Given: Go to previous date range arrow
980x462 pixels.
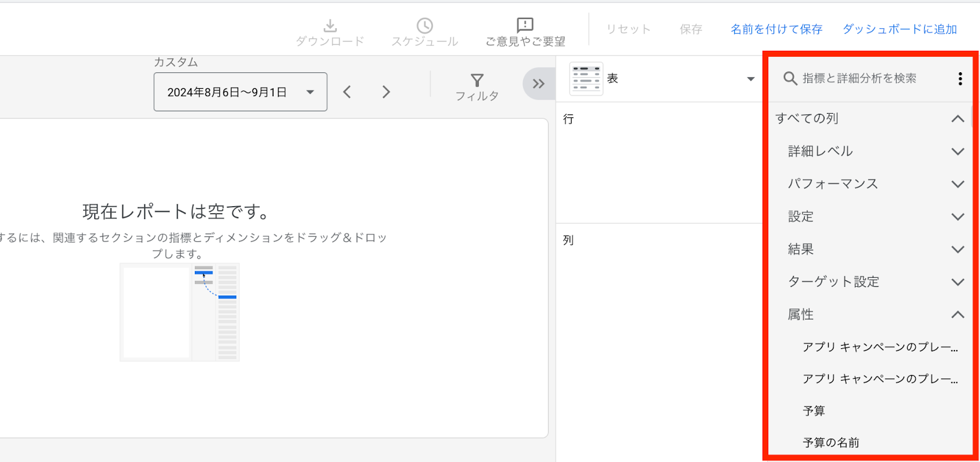Looking at the screenshot, I should click(x=347, y=92).
